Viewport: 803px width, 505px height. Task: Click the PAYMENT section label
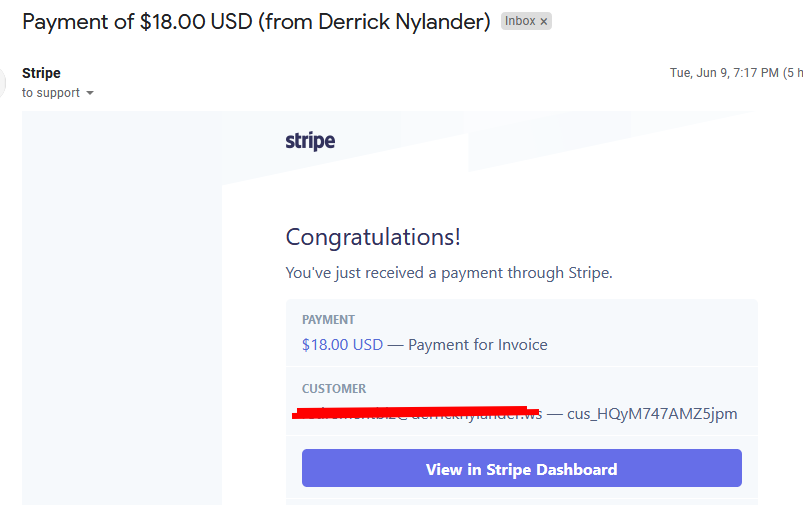tap(328, 320)
